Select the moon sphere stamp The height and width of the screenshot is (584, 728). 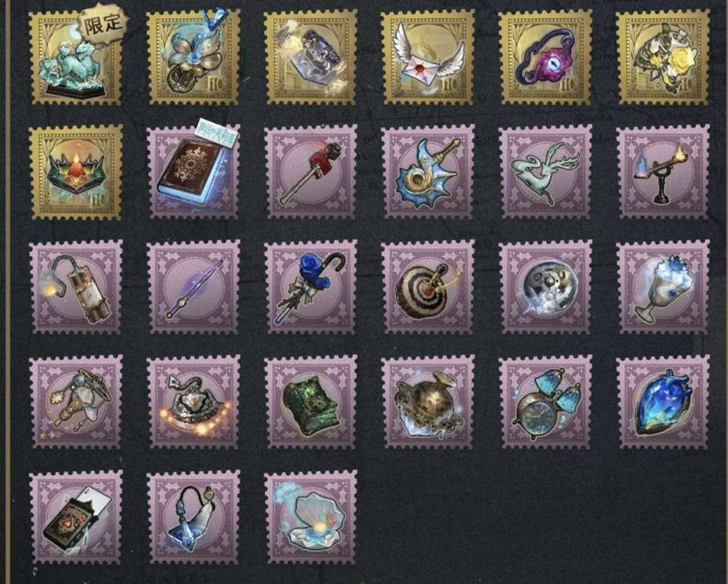click(545, 287)
